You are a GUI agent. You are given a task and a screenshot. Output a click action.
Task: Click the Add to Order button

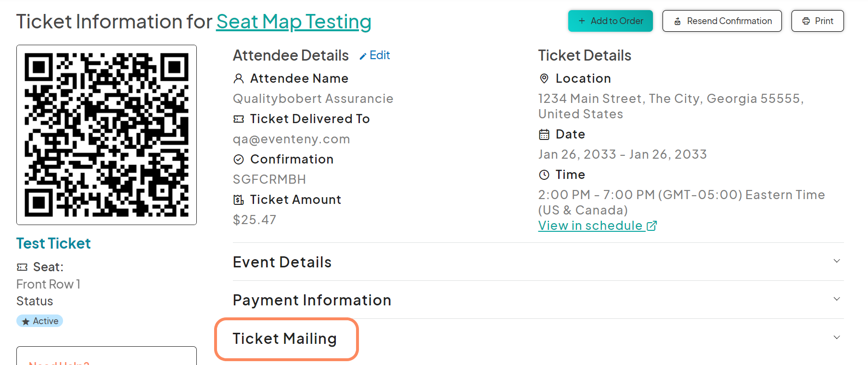pos(610,21)
